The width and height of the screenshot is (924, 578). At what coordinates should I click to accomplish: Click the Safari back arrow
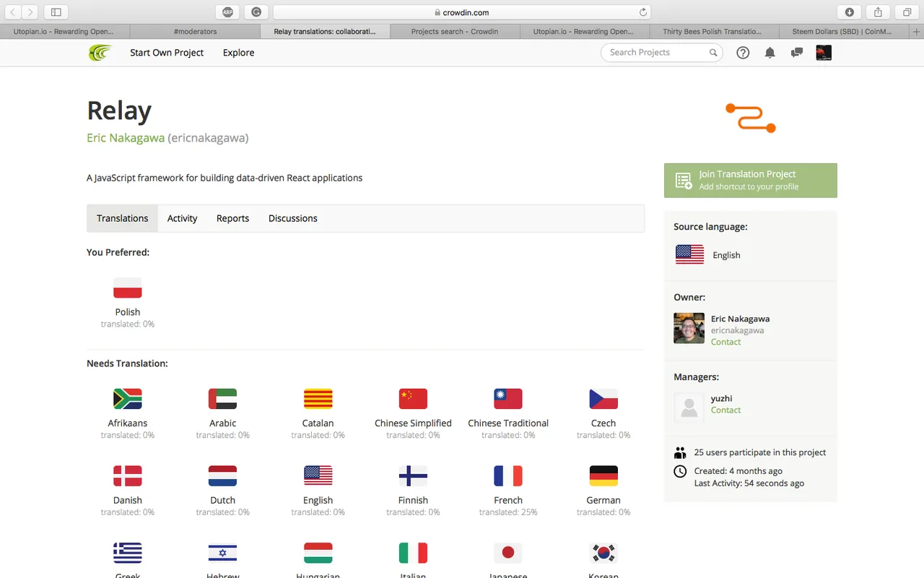point(14,12)
